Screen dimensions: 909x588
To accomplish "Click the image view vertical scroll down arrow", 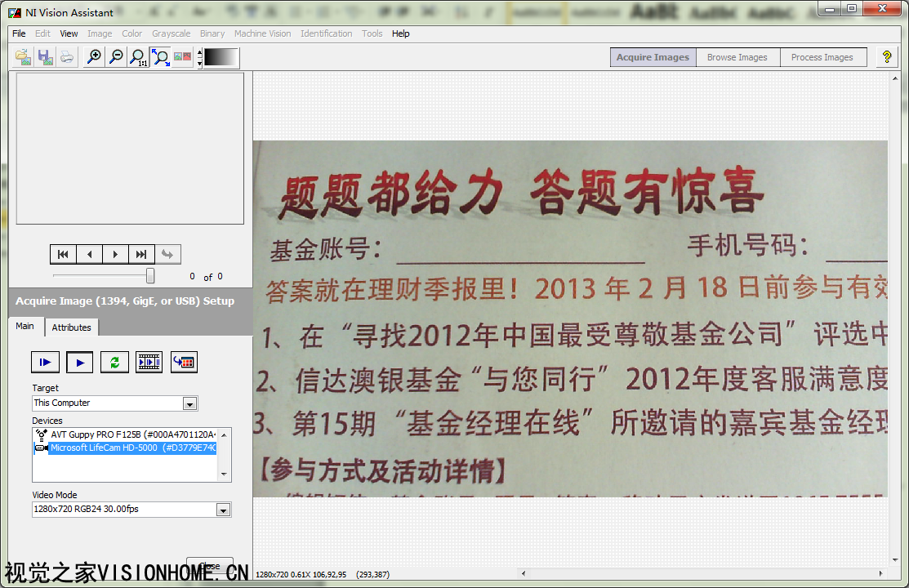I will click(895, 560).
